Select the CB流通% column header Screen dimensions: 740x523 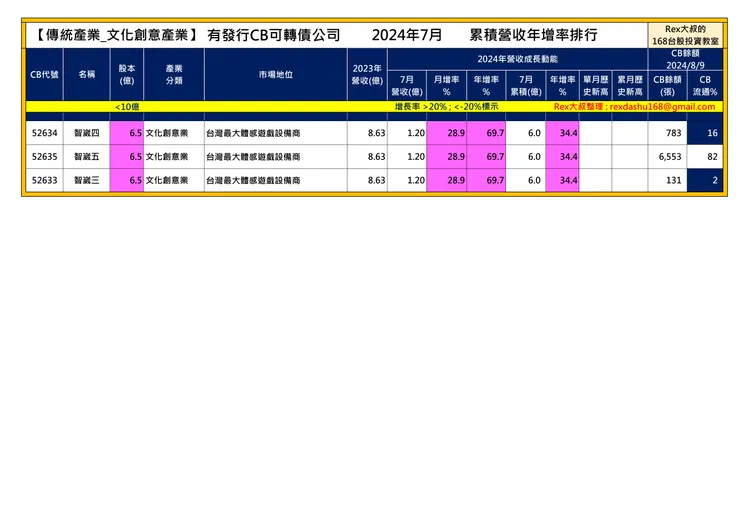[705, 85]
